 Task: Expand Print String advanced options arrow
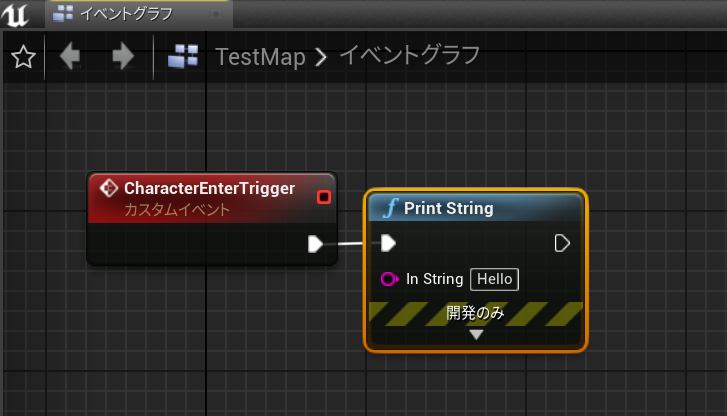tap(476, 334)
